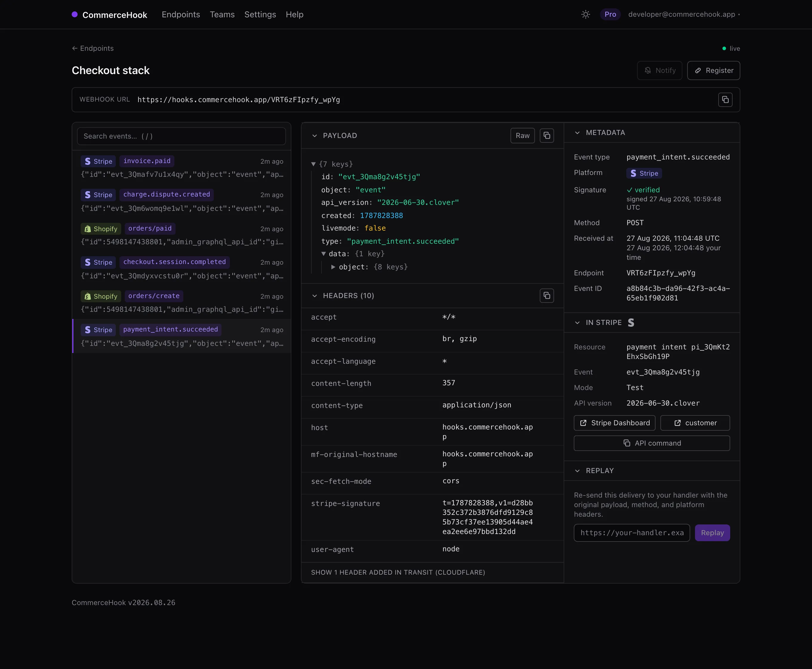Click the Pro plan badge

[x=610, y=14]
